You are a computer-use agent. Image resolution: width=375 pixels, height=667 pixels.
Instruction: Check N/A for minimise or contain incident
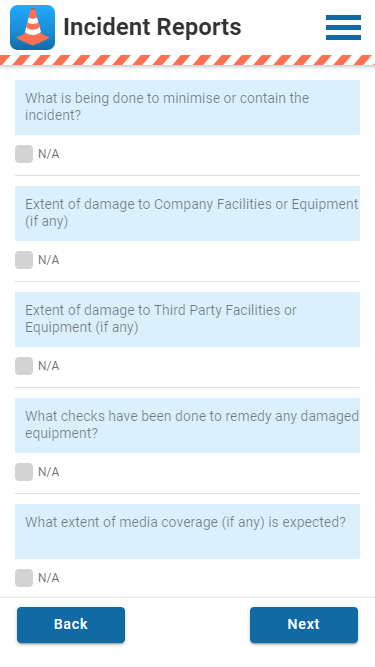(24, 154)
